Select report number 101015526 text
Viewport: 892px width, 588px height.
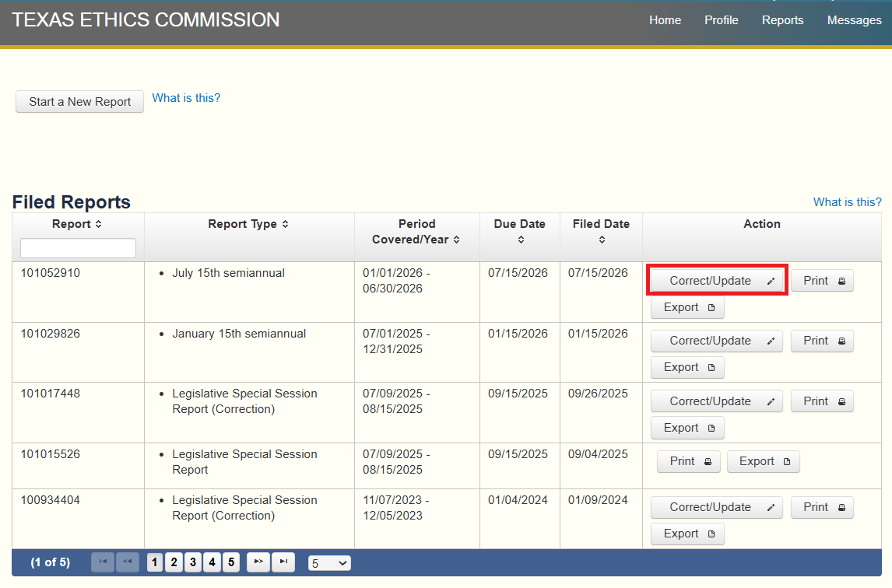click(50, 454)
